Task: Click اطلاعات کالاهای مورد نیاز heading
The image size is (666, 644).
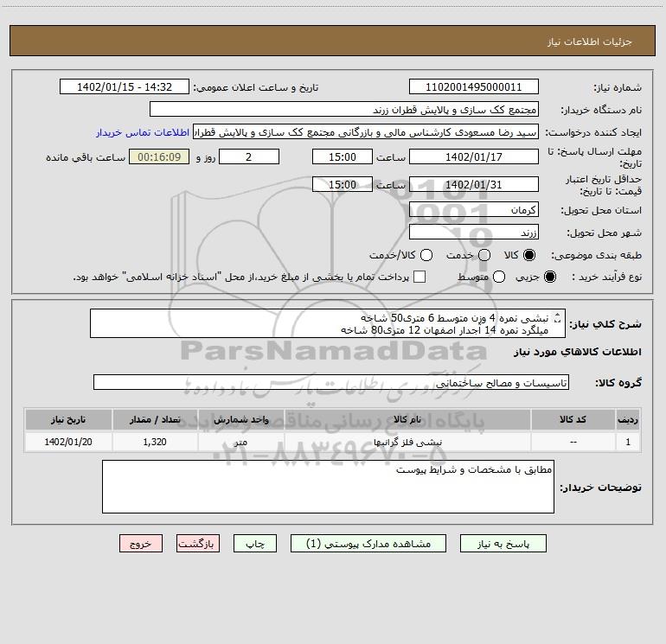Action: (x=578, y=352)
